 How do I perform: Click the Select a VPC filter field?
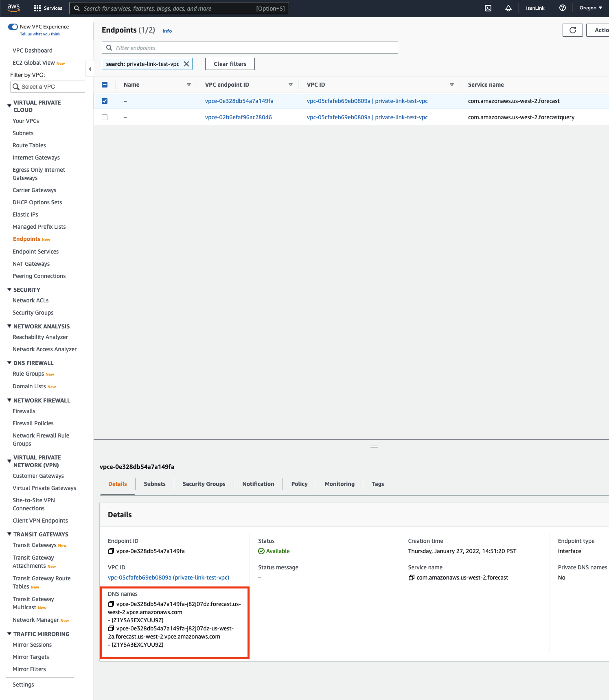[x=48, y=87]
